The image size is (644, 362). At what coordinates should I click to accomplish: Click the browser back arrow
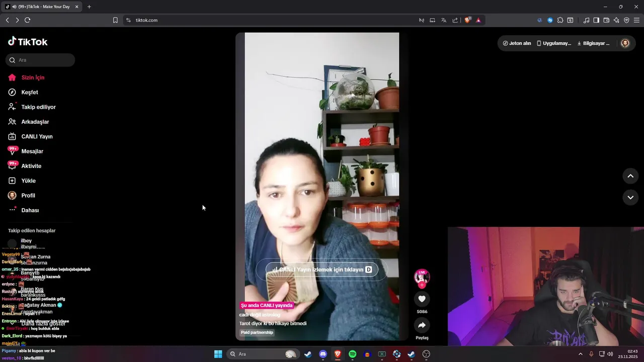[8, 20]
